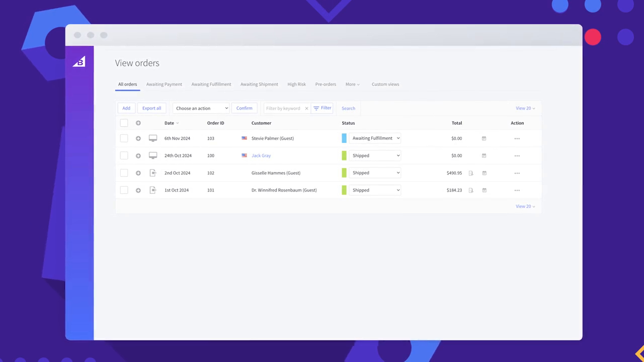Open calendar icon for order 102
This screenshot has width=644, height=362.
point(484,173)
